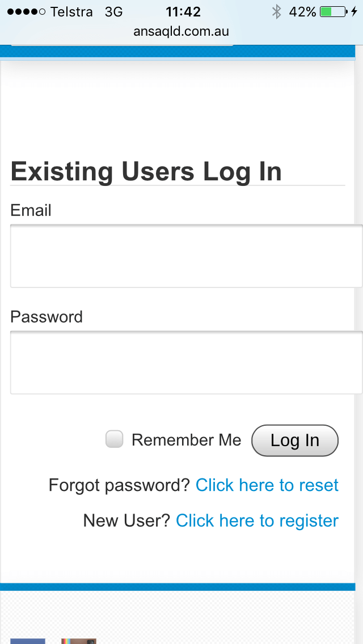Open the Facebook icon at page bottom
Screen dimensions: 363x644
coord(28,641)
